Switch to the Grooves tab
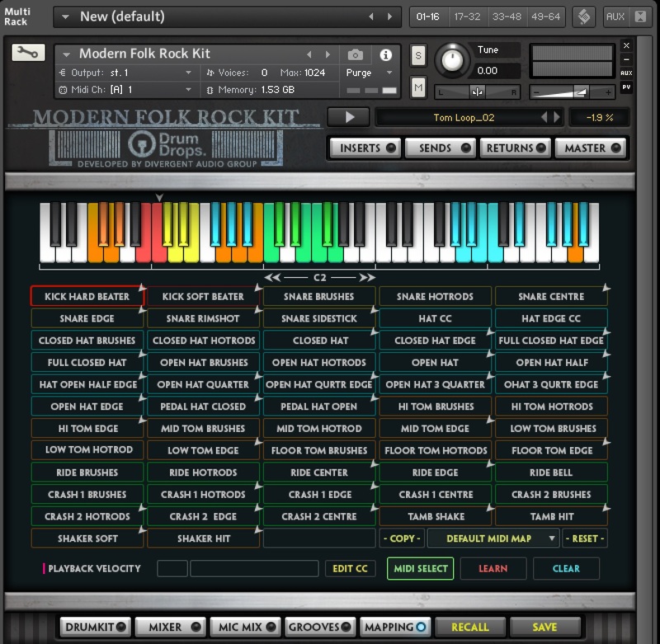The image size is (660, 644). click(x=321, y=627)
